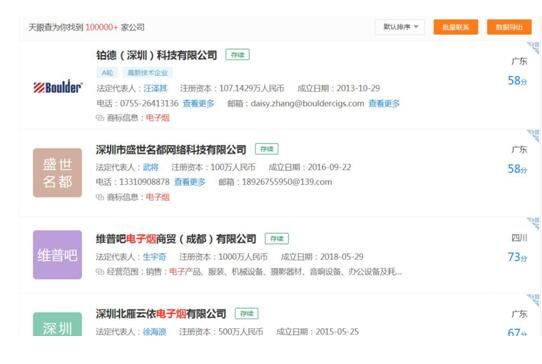Open the 默认排序 sort dropdown
Screen dimensions: 542x364
[x=400, y=27]
